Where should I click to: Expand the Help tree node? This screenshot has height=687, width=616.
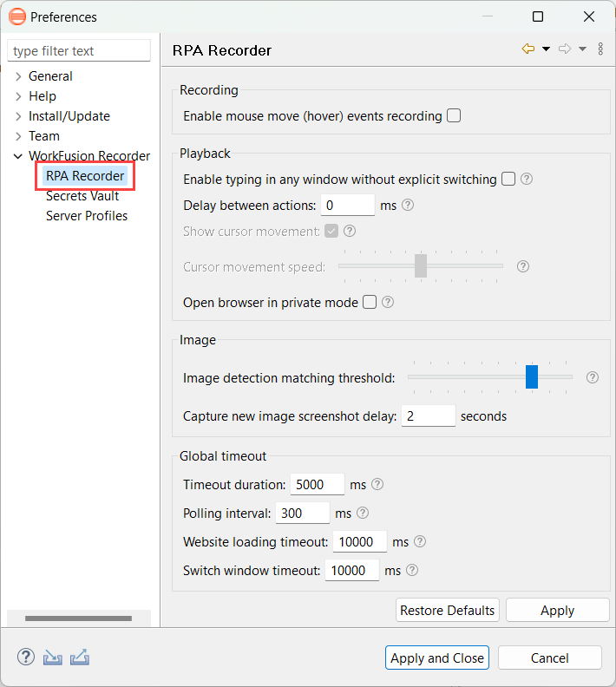click(x=18, y=96)
